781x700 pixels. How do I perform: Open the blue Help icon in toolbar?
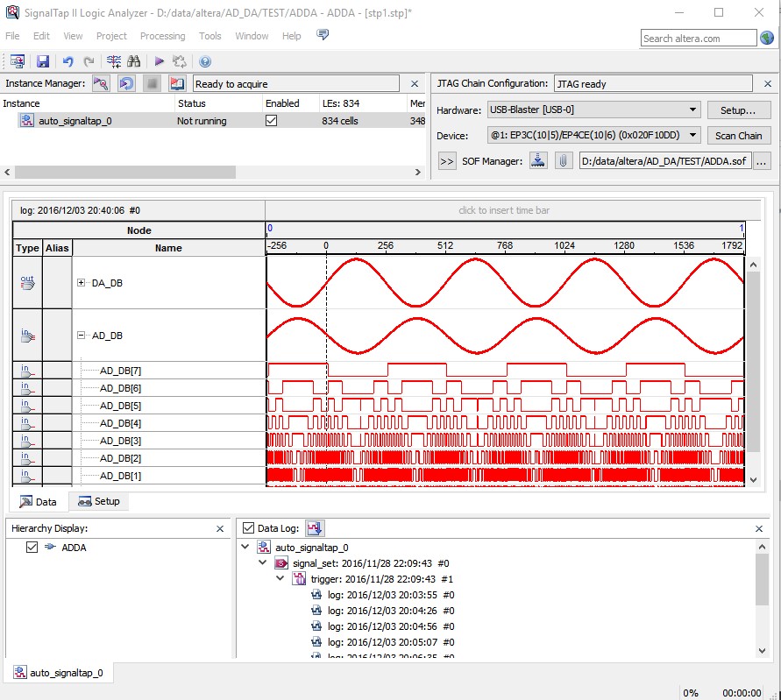coord(205,61)
